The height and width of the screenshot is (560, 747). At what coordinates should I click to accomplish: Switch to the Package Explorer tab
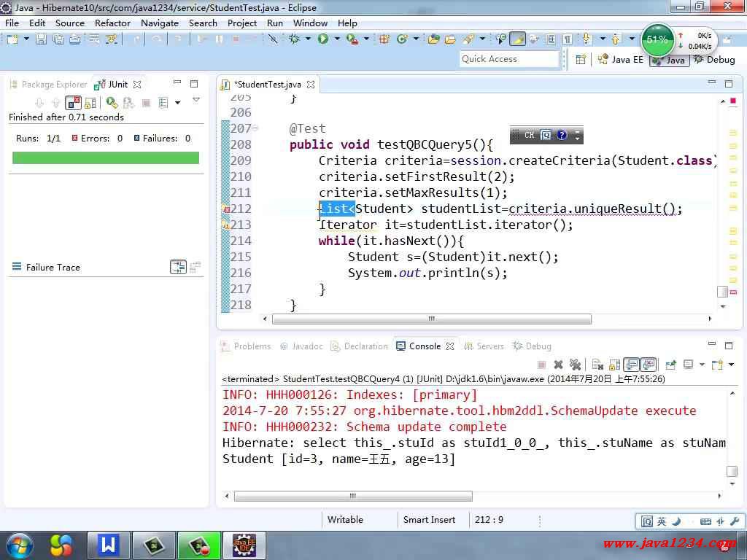tap(49, 85)
